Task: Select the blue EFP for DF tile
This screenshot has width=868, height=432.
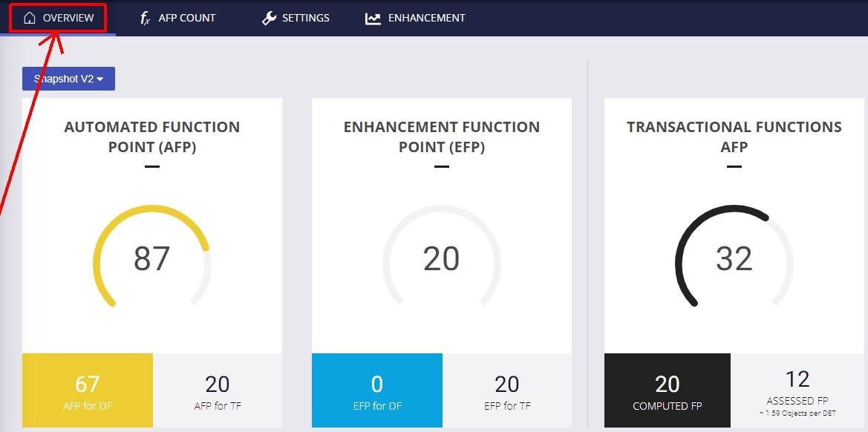Action: [377, 390]
